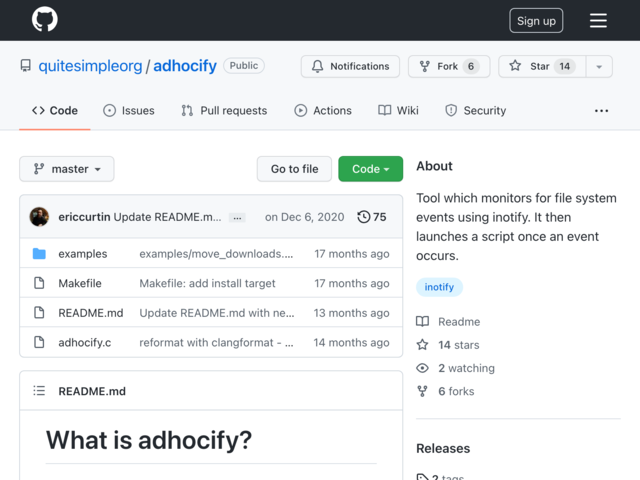Click the repository icon beside quitesimpleorg

[25, 66]
